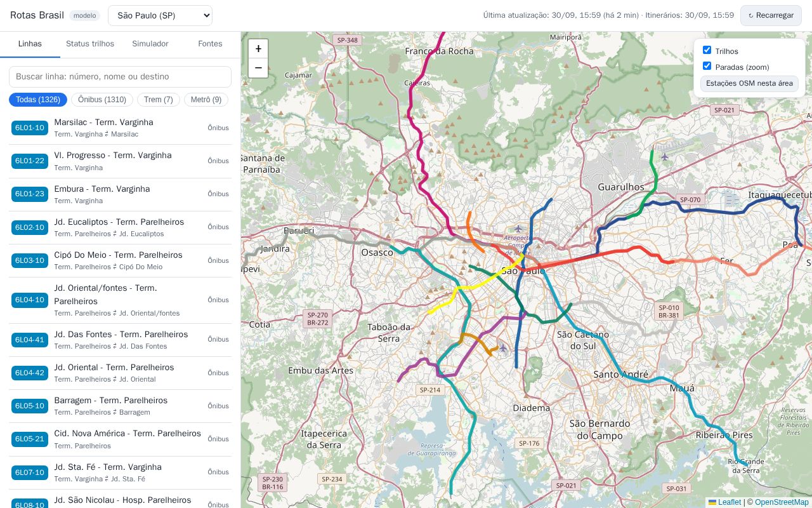Zoom in on the map
This screenshot has height=508, width=812.
(x=258, y=49)
